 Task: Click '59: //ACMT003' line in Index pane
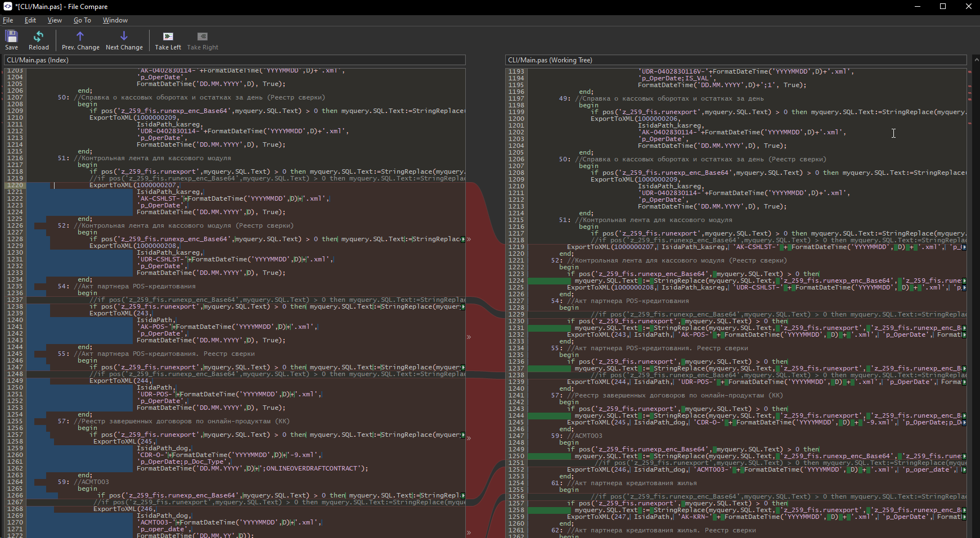(83, 482)
